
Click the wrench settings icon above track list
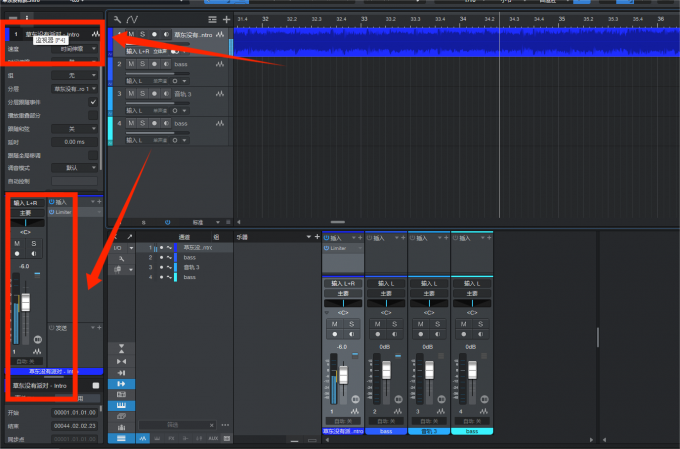coord(118,19)
